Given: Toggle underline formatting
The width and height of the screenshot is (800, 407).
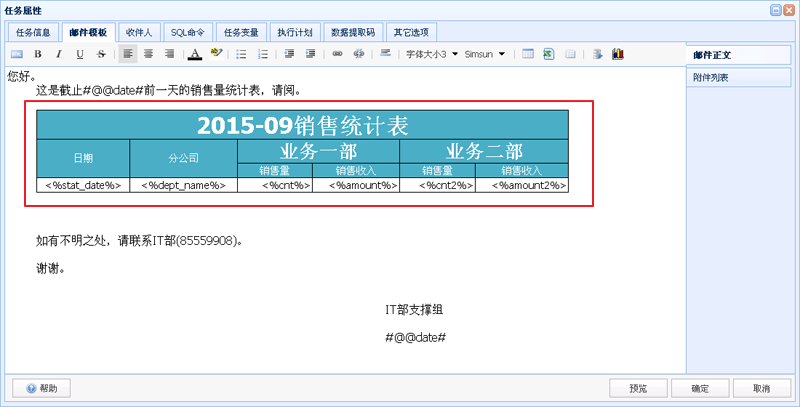Looking at the screenshot, I should click(80, 54).
